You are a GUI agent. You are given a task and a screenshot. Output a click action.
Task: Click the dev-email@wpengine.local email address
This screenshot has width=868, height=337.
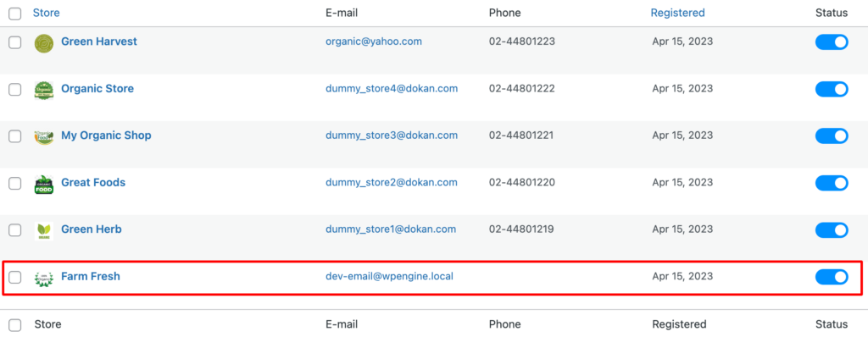(389, 276)
